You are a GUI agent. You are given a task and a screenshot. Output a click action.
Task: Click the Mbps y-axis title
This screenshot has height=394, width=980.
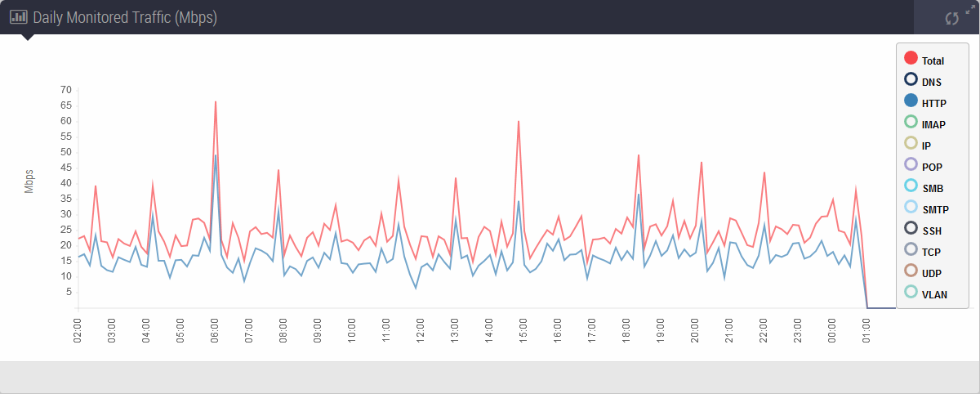pyautogui.click(x=29, y=181)
